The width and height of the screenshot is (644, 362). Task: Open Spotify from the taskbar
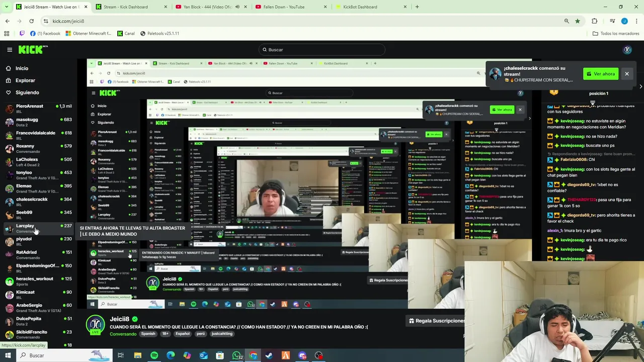(x=154, y=355)
